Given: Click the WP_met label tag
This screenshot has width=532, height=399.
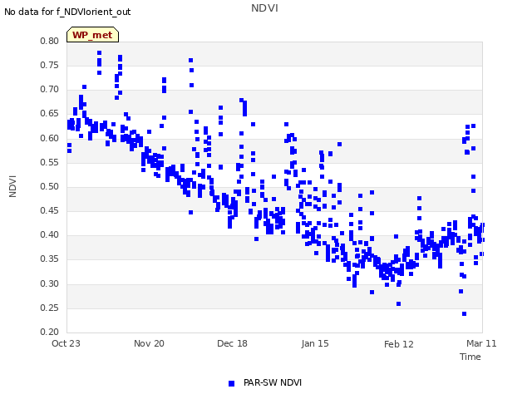Looking at the screenshot, I should pyautogui.click(x=92, y=35).
